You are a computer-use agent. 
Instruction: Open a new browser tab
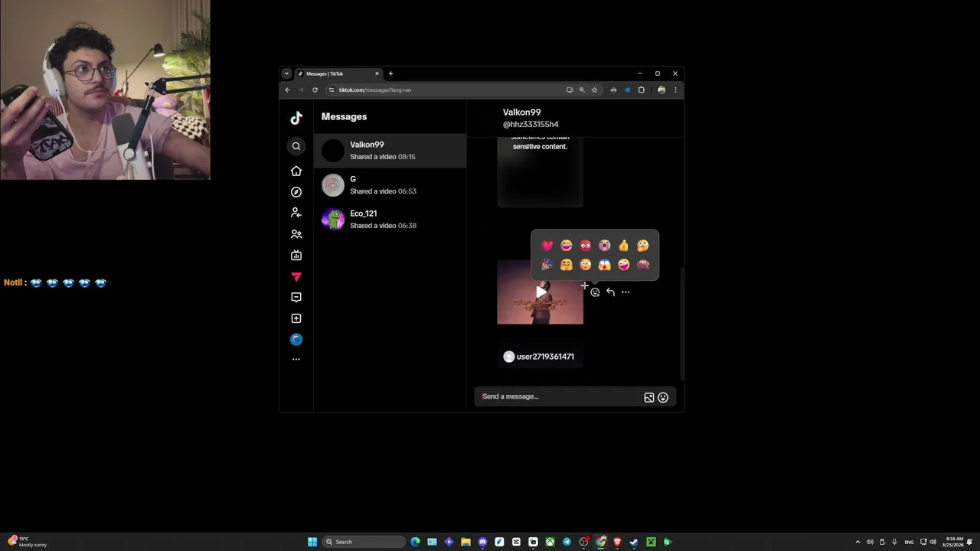390,73
